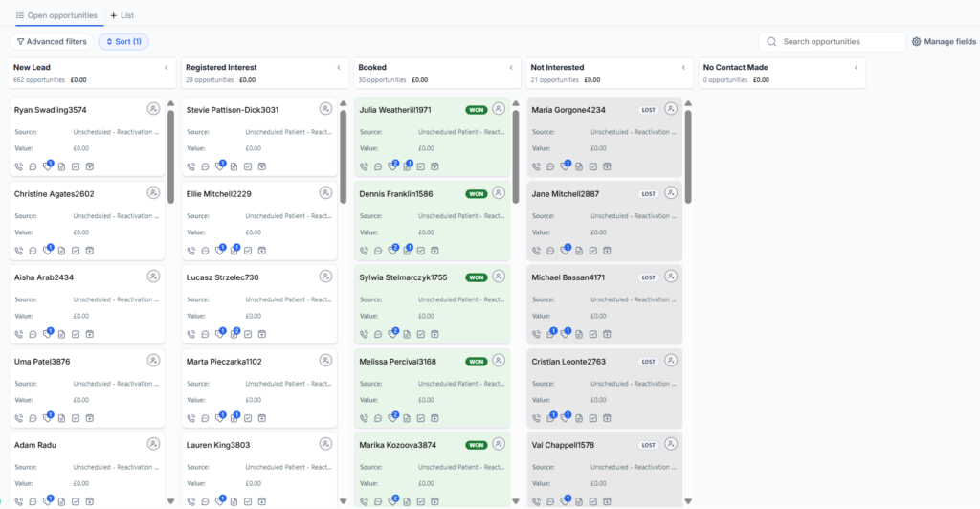Click the Manage fields gear icon
This screenshot has width=980, height=509.
pyautogui.click(x=916, y=42)
